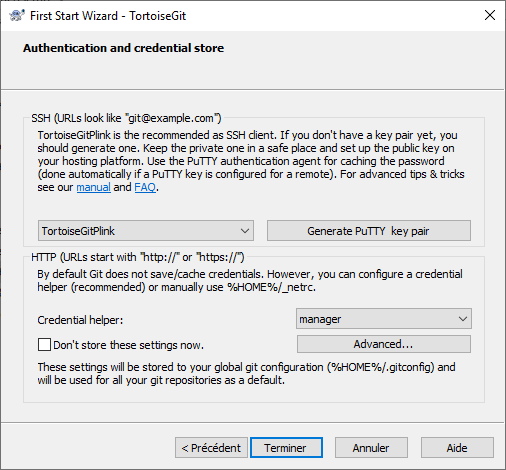
Task: Click the 'Credential helper:' label
Action: (x=80, y=320)
